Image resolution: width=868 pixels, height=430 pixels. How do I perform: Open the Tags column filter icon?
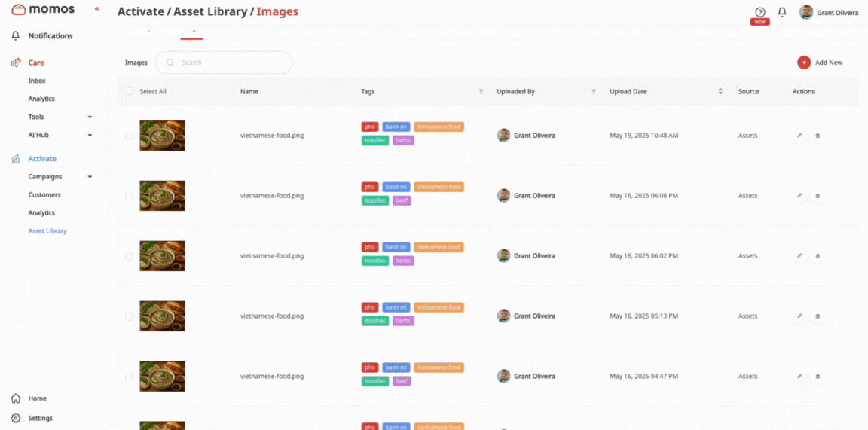click(x=481, y=91)
